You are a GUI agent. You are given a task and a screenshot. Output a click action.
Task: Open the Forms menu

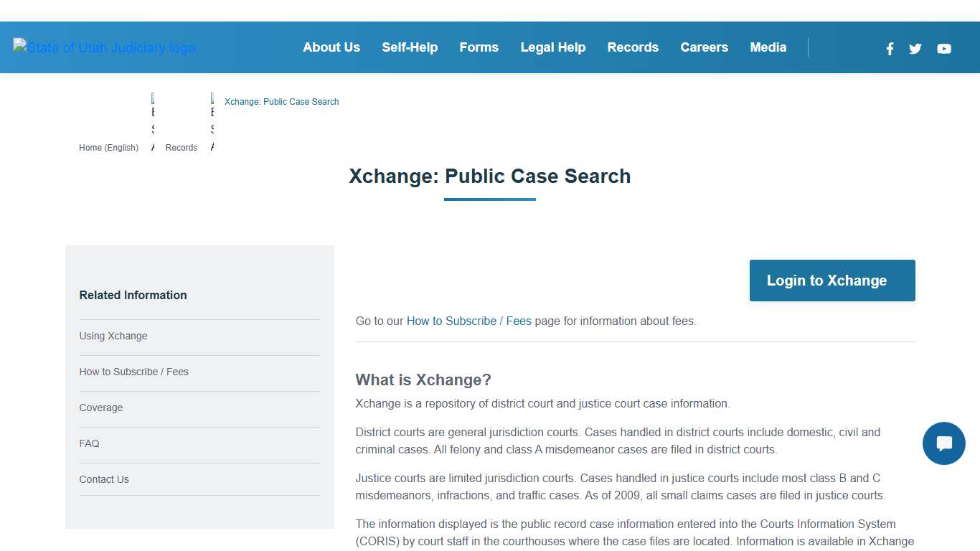tap(479, 47)
